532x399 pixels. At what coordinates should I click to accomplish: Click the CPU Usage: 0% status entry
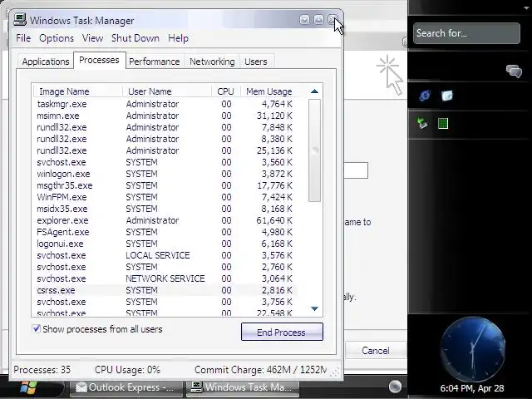127,369
